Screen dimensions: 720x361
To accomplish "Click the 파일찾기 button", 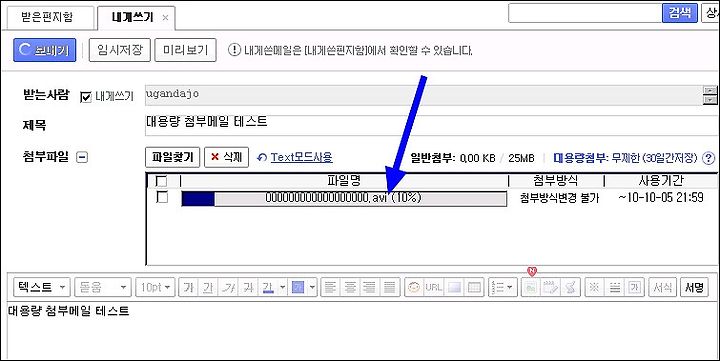I will point(172,158).
